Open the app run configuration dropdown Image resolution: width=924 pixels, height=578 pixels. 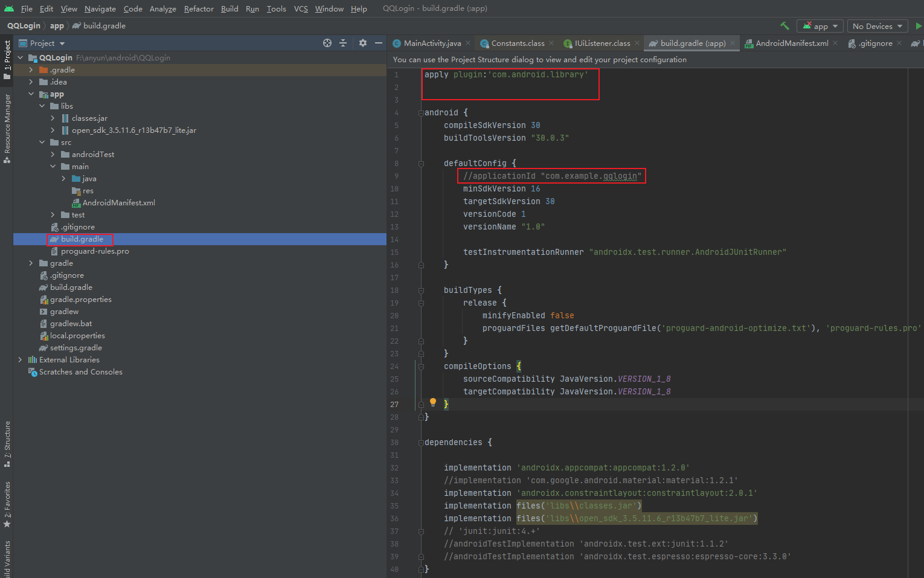(820, 26)
